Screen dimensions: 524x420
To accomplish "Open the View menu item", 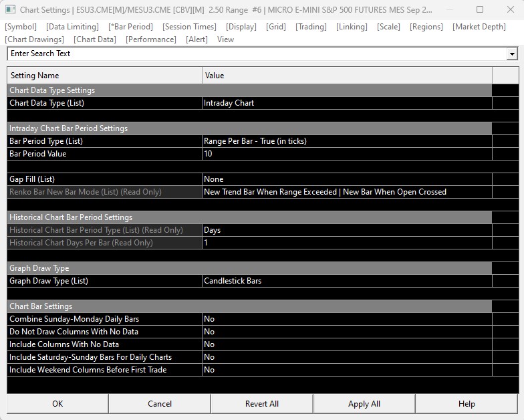I will (x=225, y=39).
